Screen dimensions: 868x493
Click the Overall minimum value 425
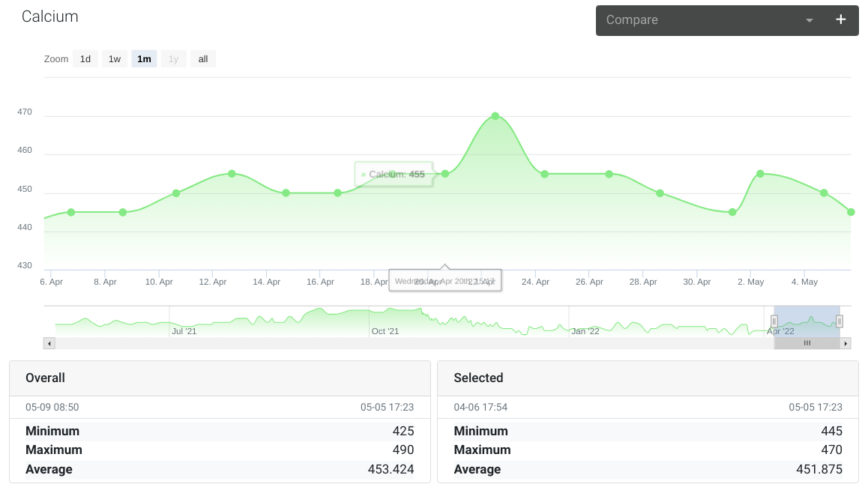pyautogui.click(x=403, y=431)
